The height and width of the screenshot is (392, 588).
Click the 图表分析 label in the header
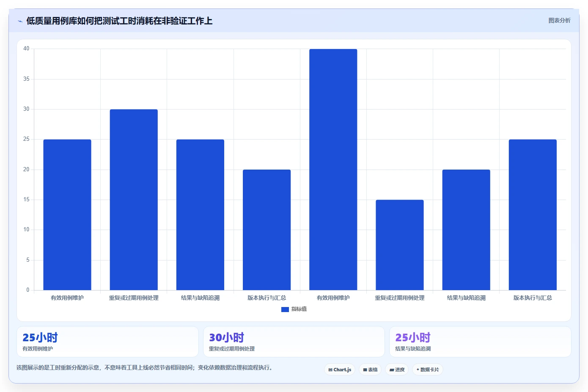pos(559,20)
